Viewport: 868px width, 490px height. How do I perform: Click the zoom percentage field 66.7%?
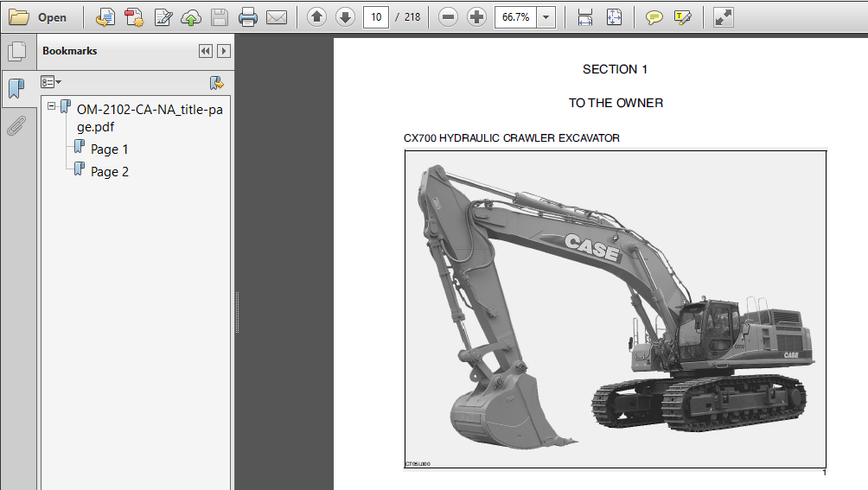tap(516, 17)
